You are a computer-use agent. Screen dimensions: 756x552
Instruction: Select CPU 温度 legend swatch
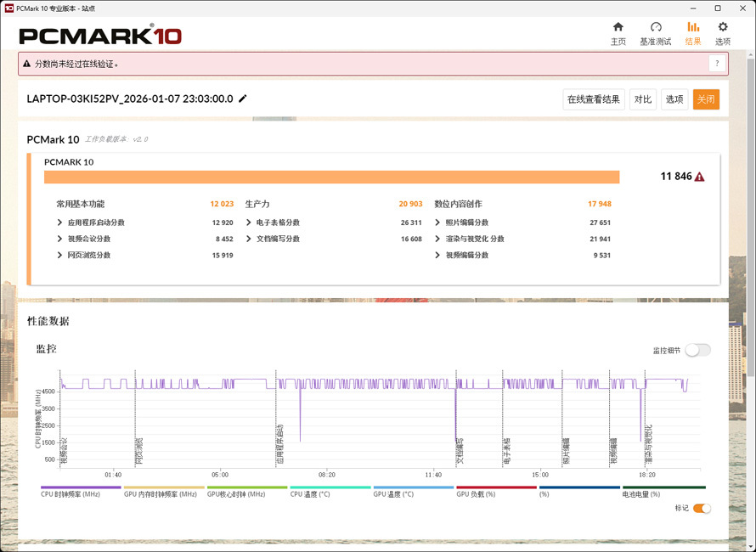point(330,487)
